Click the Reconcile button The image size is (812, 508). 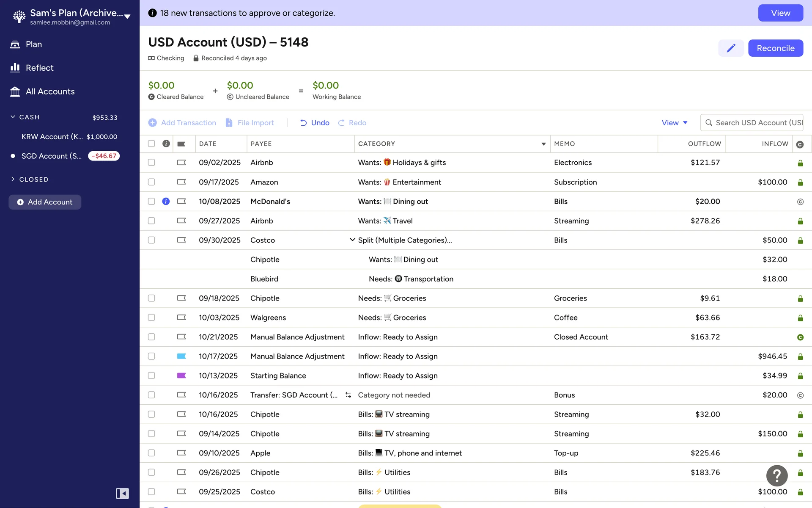[x=775, y=48]
